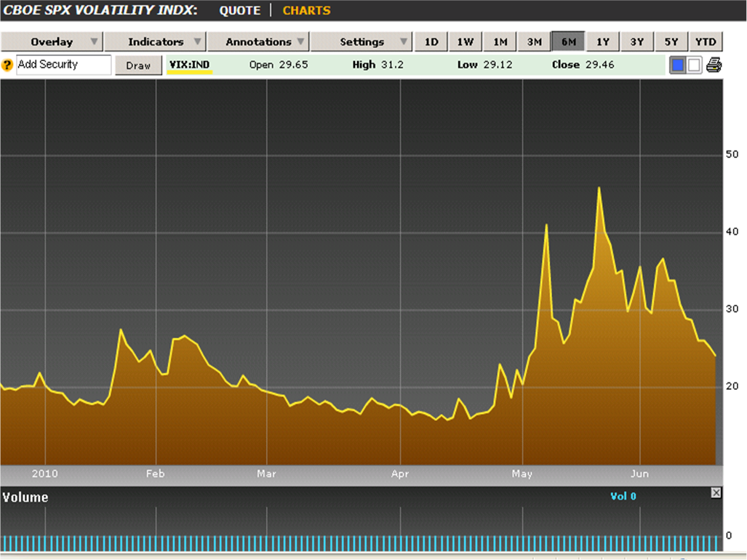Image resolution: width=747 pixels, height=560 pixels.
Task: Expand the Settings dropdown menu
Action: 362,41
